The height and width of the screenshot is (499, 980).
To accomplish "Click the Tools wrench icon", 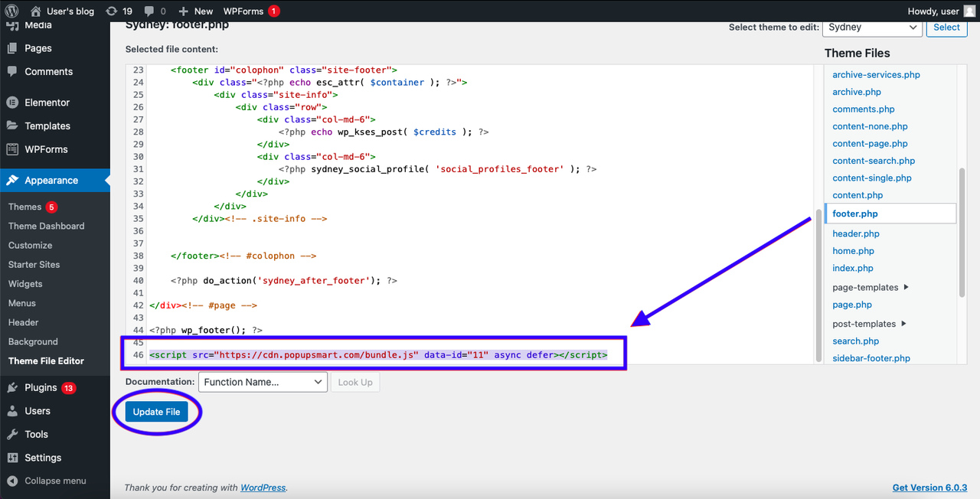I will [x=12, y=434].
